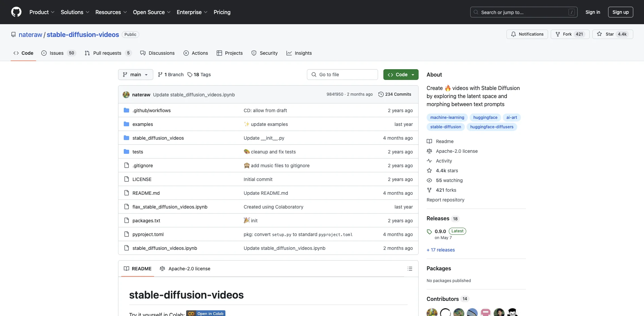Click the Notifications bell icon
This screenshot has height=316, width=644.
click(x=514, y=34)
